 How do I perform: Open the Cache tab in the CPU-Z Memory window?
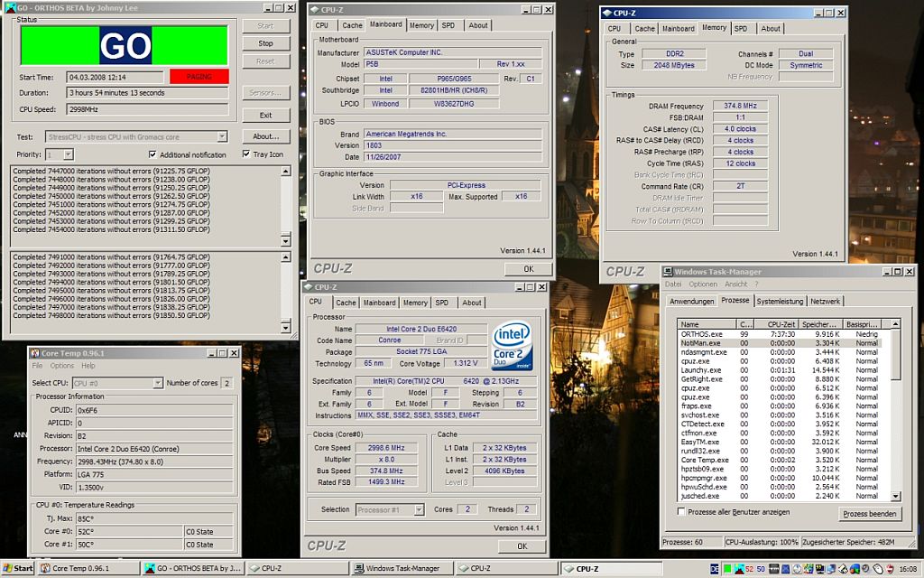click(644, 28)
